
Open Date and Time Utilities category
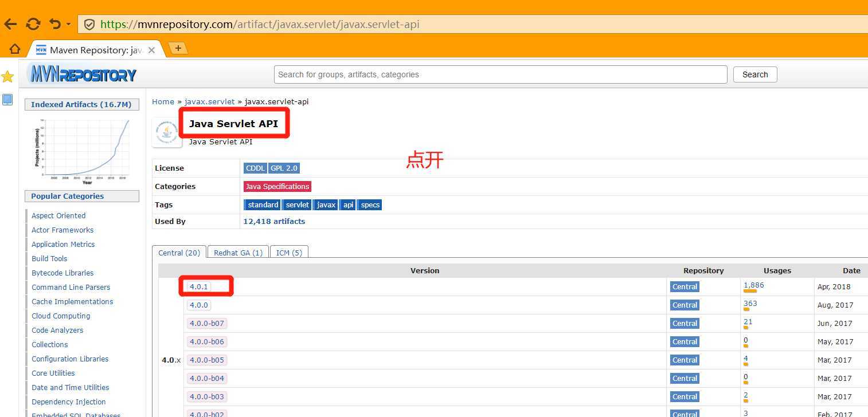pyautogui.click(x=71, y=388)
